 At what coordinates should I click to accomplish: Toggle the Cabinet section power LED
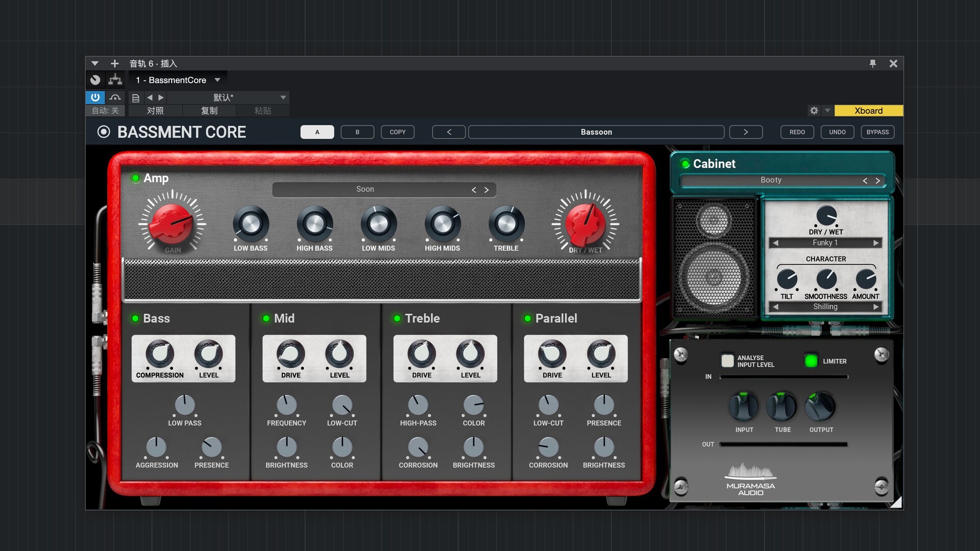pyautogui.click(x=685, y=164)
